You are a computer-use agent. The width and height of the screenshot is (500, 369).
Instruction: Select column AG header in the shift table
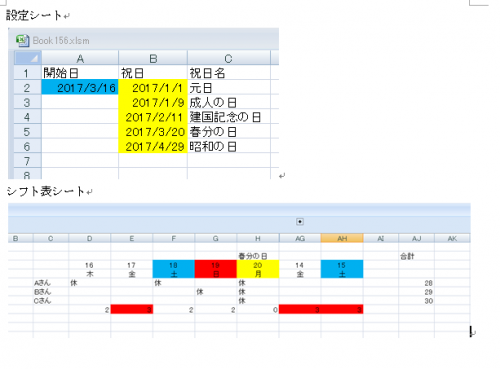[x=300, y=238]
